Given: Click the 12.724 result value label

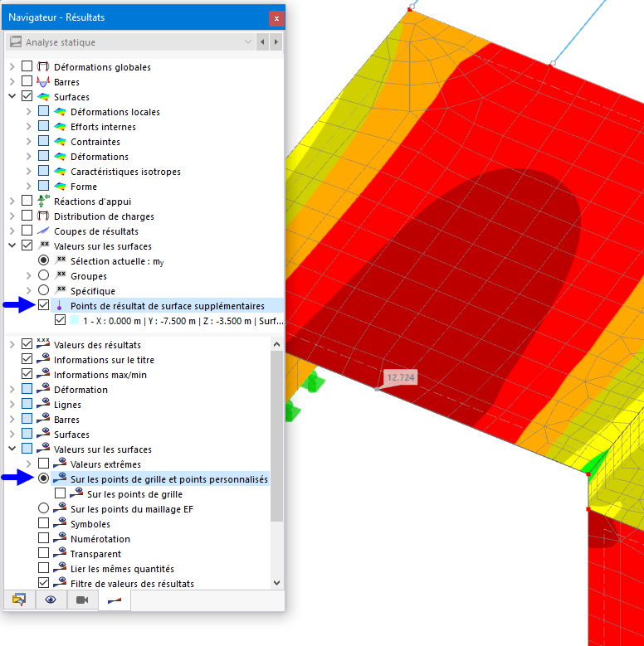Looking at the screenshot, I should pyautogui.click(x=400, y=377).
